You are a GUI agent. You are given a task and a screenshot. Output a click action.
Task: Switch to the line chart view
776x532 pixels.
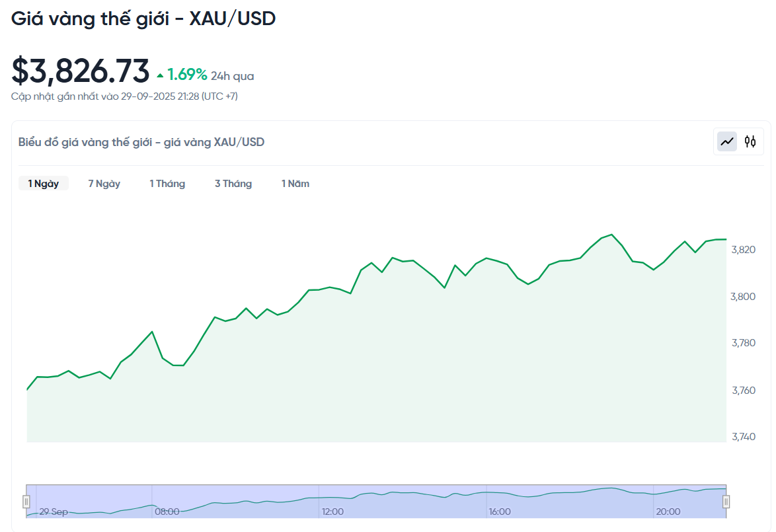(727, 141)
